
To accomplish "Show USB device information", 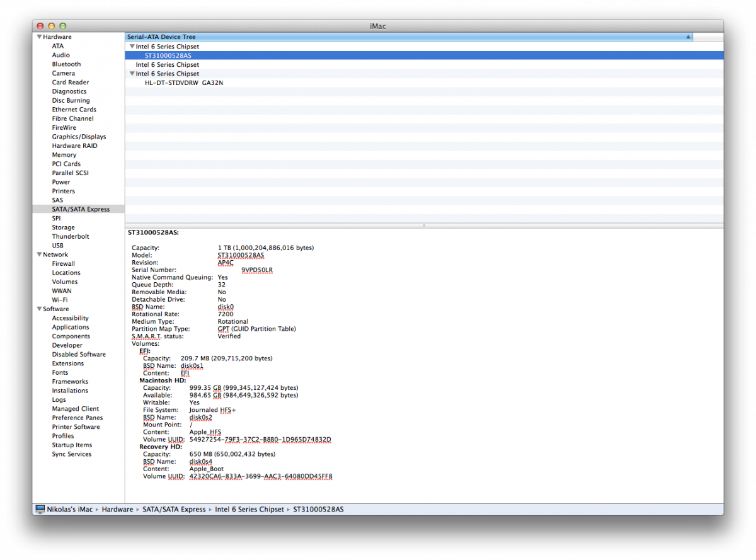I will point(57,246).
